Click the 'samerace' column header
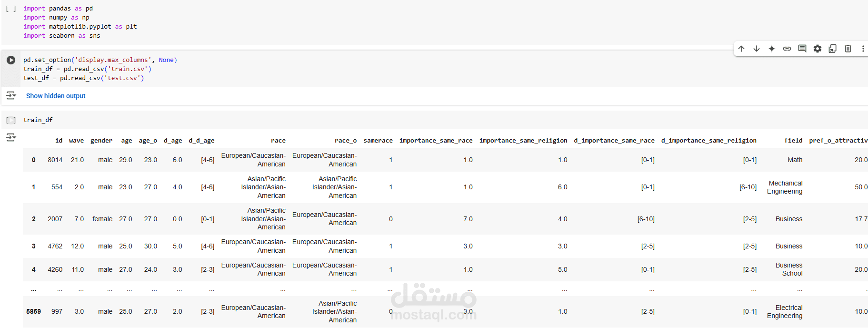The width and height of the screenshot is (868, 329). 378,141
